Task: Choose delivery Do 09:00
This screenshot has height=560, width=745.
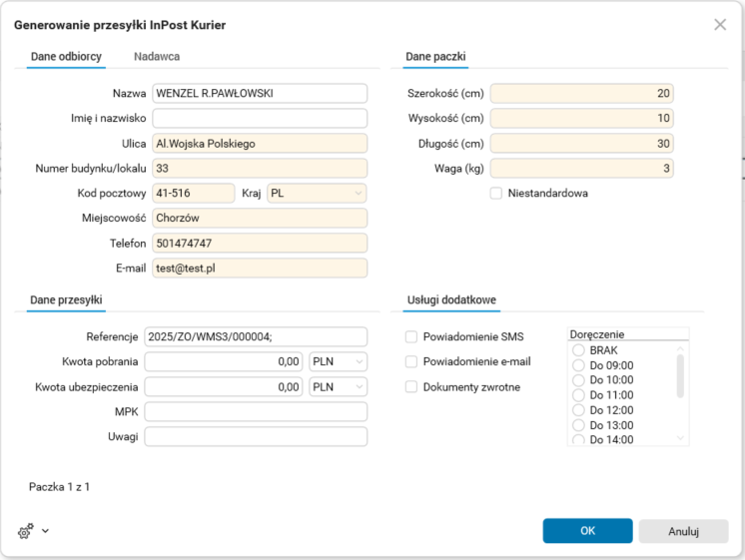Action: tap(578, 365)
